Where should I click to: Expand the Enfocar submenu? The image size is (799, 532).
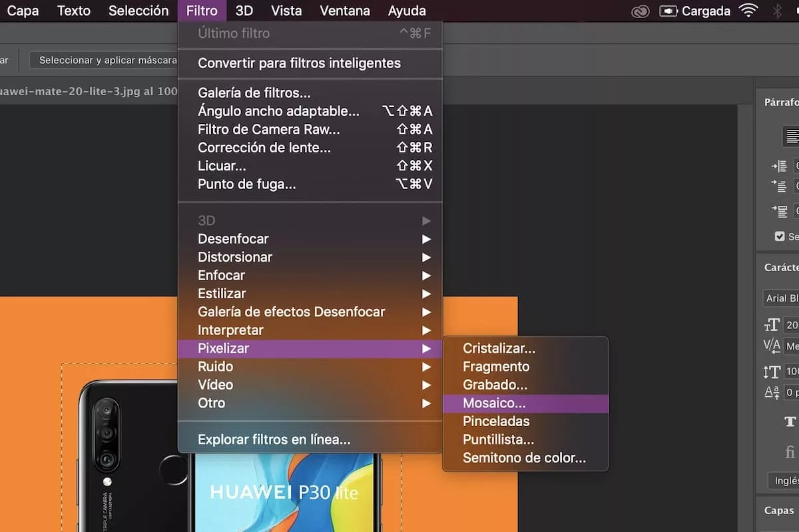pos(310,275)
